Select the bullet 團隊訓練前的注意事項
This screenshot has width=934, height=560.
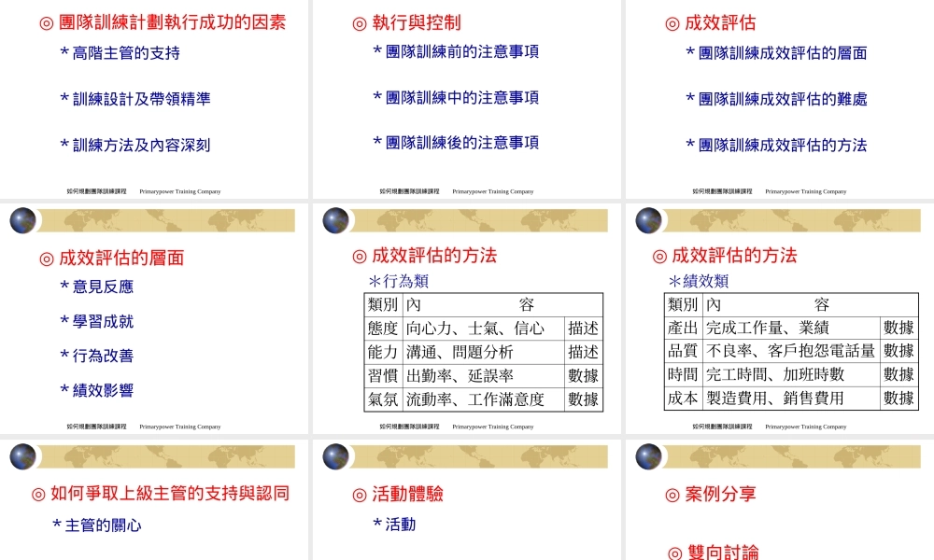456,51
